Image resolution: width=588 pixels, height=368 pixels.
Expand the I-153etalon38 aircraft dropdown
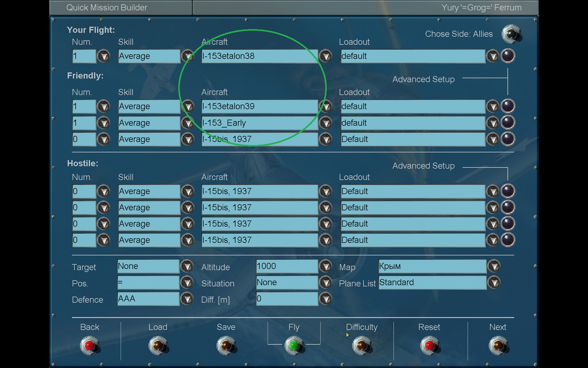[x=326, y=56]
